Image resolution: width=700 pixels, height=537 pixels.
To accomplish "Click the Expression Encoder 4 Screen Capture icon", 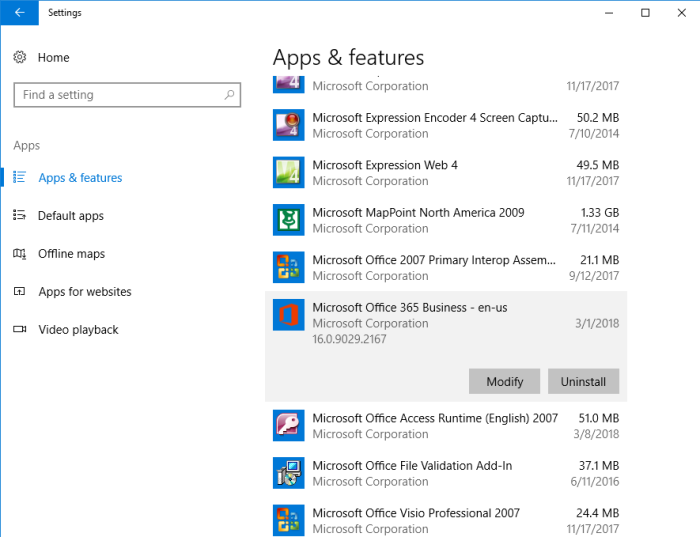I will tap(289, 125).
